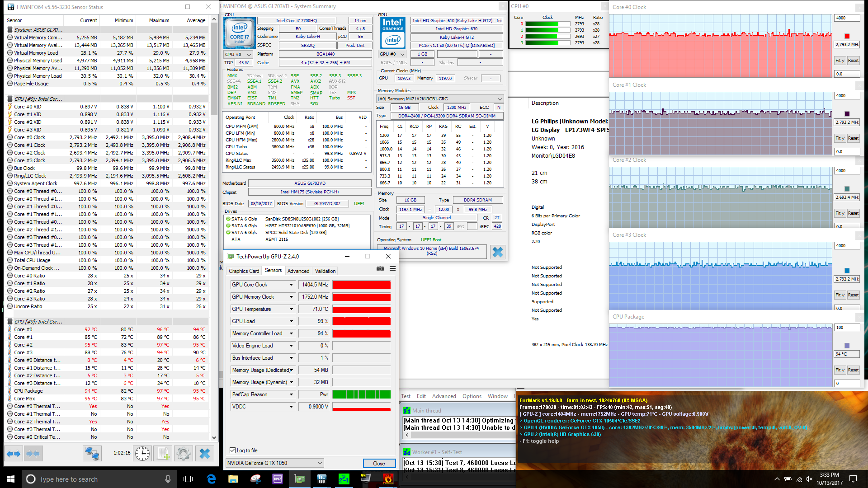Viewport: 868px width, 488px height.
Task: Open the GPU-Z hamburger menu icon
Action: click(392, 268)
